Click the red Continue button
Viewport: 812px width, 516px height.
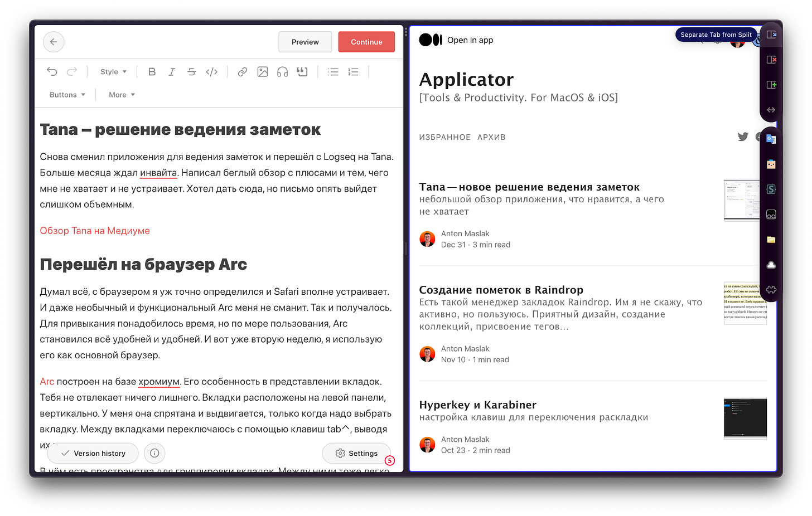[366, 42]
